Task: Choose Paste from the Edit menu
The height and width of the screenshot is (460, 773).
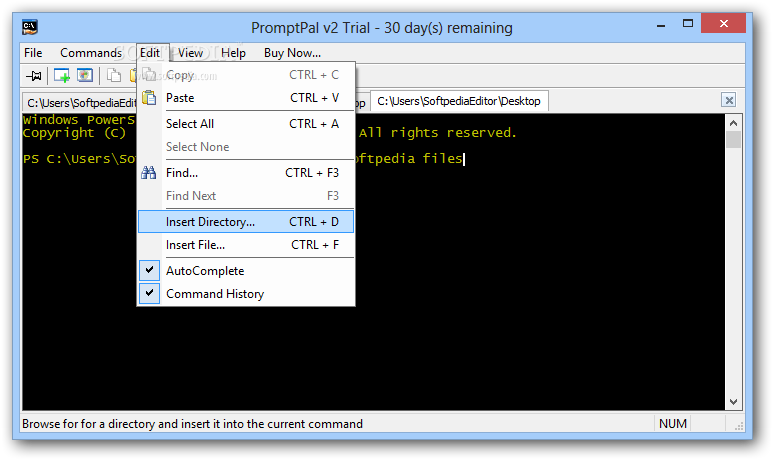Action: 246,98
